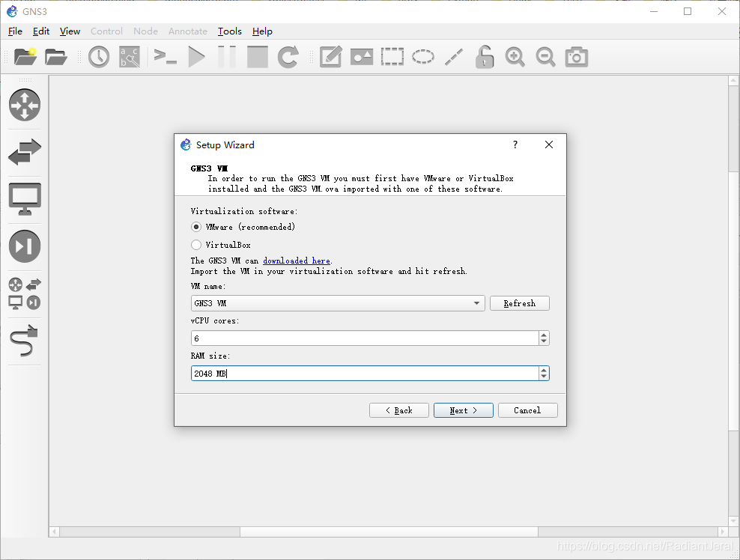
Task: Click Cancel in Setup Wizard
Action: tap(527, 410)
